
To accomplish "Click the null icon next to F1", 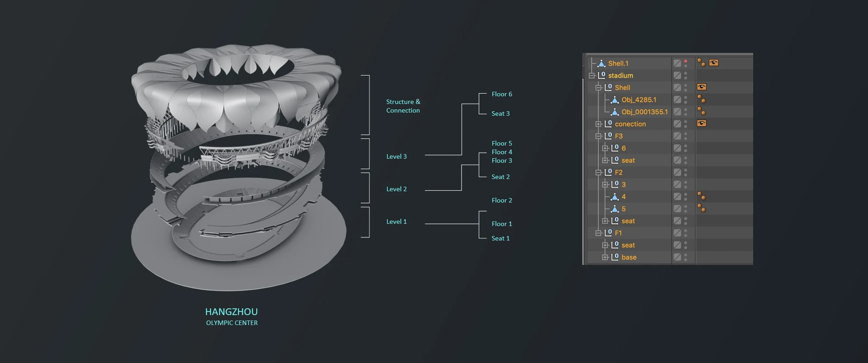I will tap(609, 232).
